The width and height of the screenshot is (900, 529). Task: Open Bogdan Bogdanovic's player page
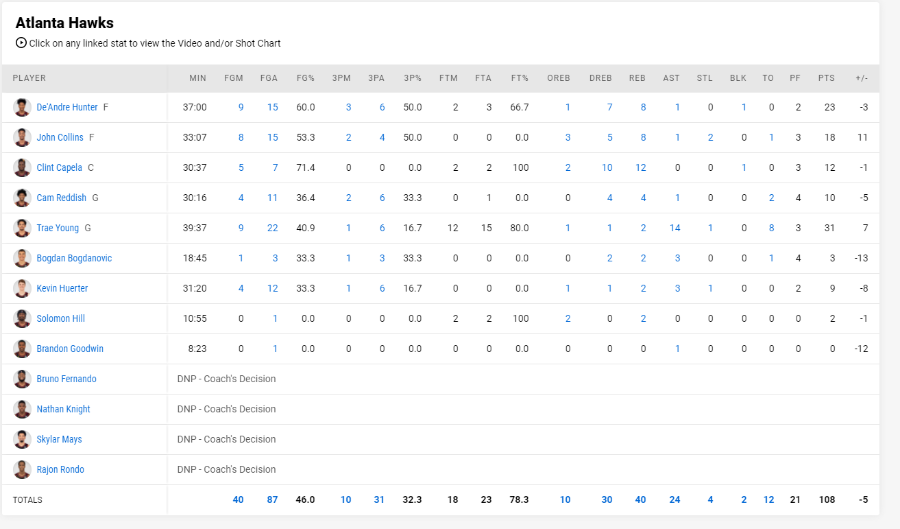(x=74, y=258)
